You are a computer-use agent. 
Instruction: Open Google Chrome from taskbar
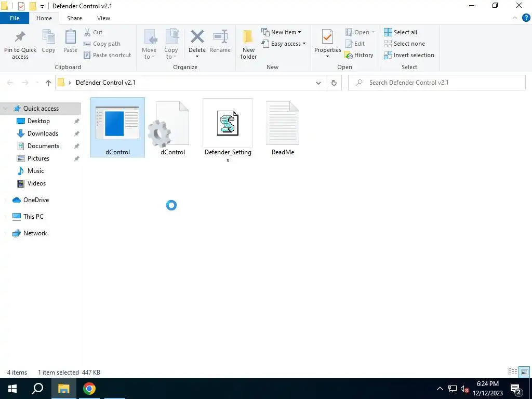pos(89,389)
